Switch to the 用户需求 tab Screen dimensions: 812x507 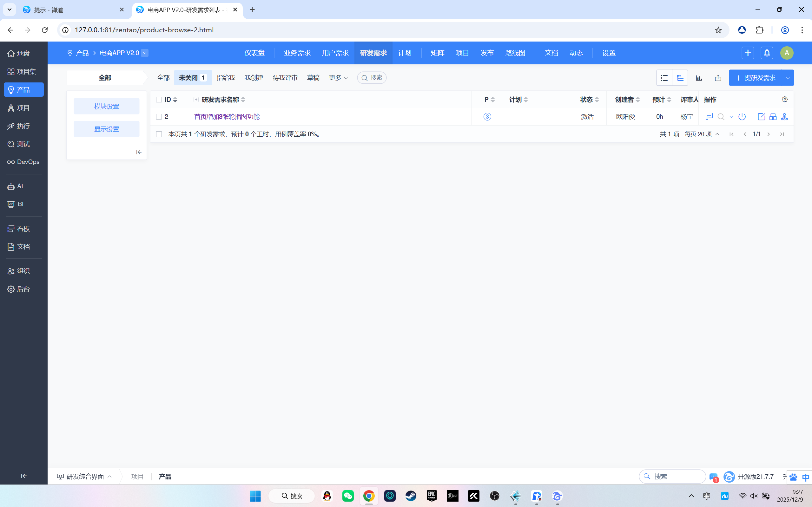[x=335, y=53]
